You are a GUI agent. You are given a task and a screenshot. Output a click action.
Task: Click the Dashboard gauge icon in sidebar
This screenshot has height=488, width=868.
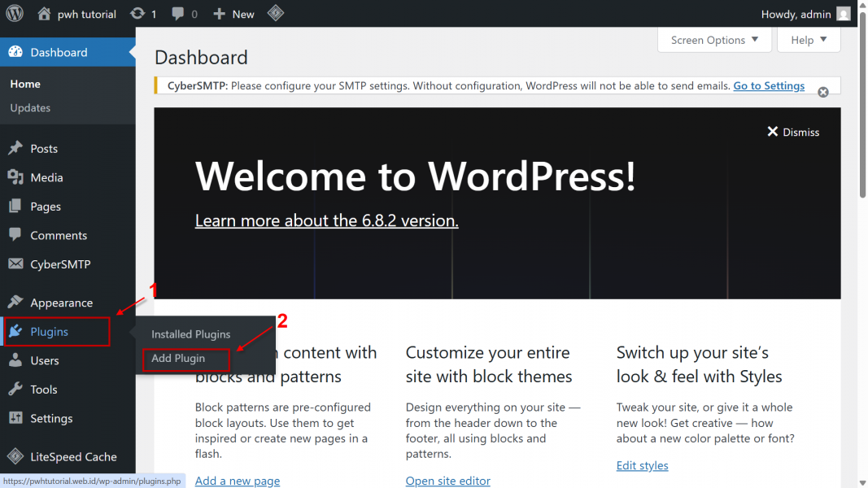click(x=15, y=52)
